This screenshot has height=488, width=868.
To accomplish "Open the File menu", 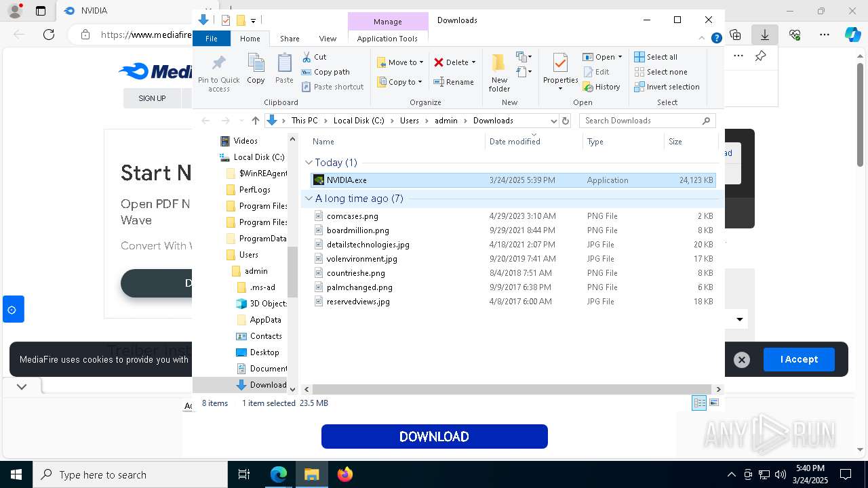I will (x=212, y=39).
